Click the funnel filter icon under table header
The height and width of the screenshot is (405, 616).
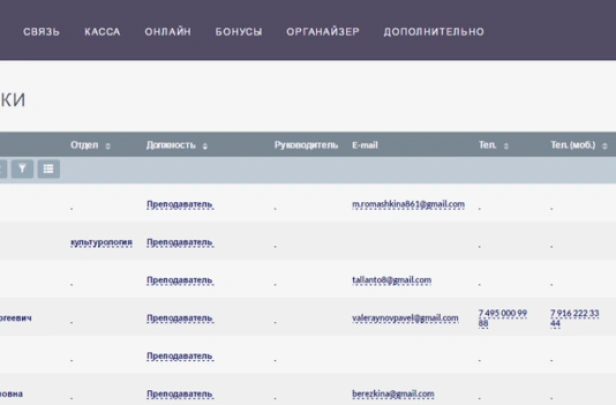click(23, 169)
